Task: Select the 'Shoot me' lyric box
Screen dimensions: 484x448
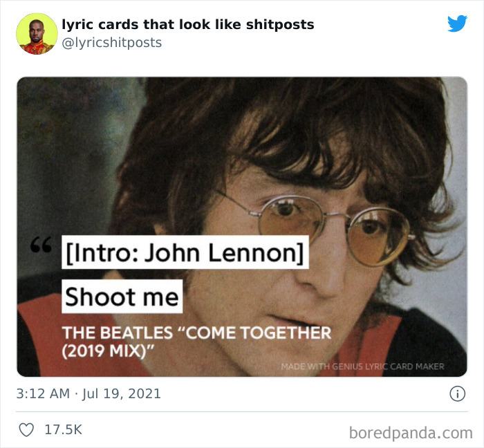Action: pos(122,296)
